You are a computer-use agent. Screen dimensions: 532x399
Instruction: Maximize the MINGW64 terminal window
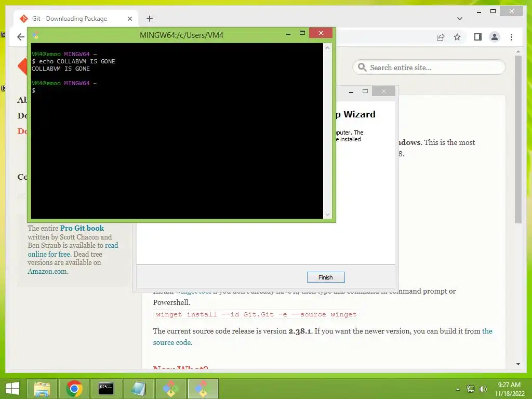pyautogui.click(x=302, y=33)
